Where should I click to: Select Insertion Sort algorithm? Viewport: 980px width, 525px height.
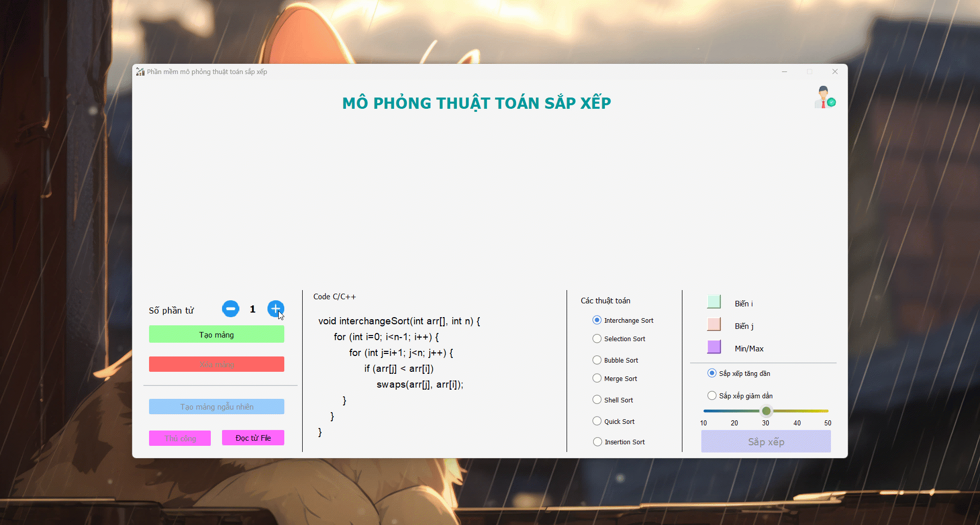619,442
